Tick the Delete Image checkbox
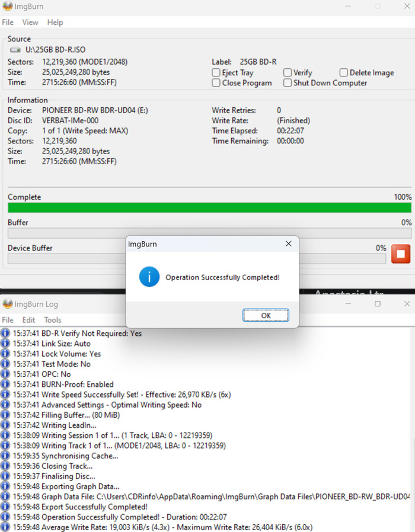Screen dimensions: 415x532 pyautogui.click(x=343, y=73)
